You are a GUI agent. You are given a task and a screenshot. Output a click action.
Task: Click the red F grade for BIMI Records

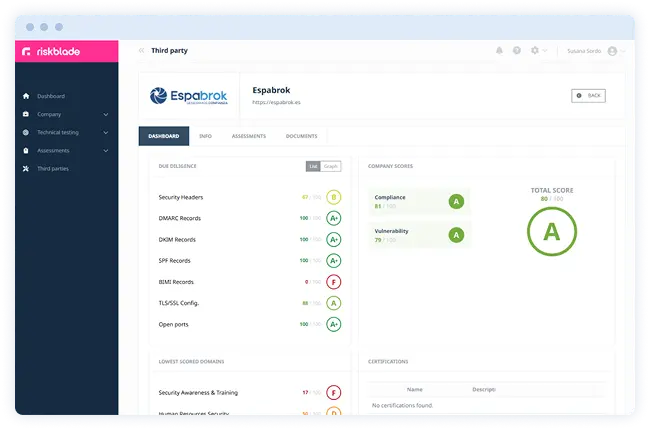coord(333,282)
